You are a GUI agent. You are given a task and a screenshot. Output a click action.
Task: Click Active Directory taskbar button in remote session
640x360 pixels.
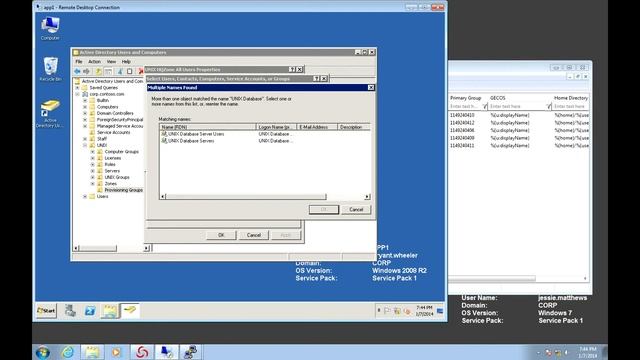130,311
